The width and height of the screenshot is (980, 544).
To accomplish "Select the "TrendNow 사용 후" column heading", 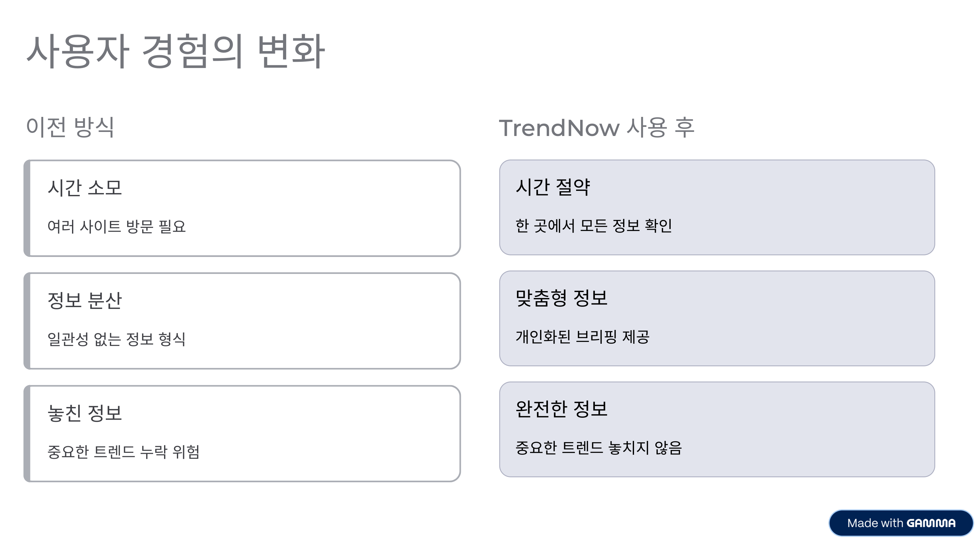I will click(596, 128).
